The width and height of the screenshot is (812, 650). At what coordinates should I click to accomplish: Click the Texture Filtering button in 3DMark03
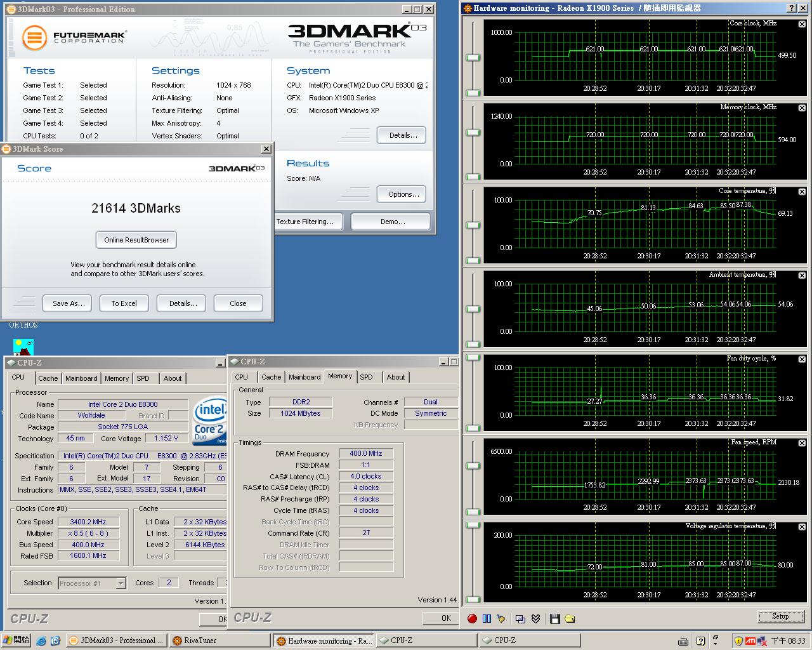tap(308, 222)
